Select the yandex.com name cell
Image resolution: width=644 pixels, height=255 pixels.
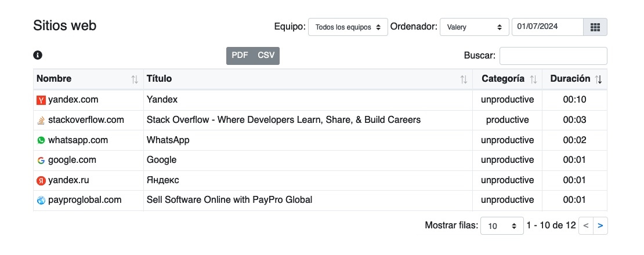click(88, 100)
